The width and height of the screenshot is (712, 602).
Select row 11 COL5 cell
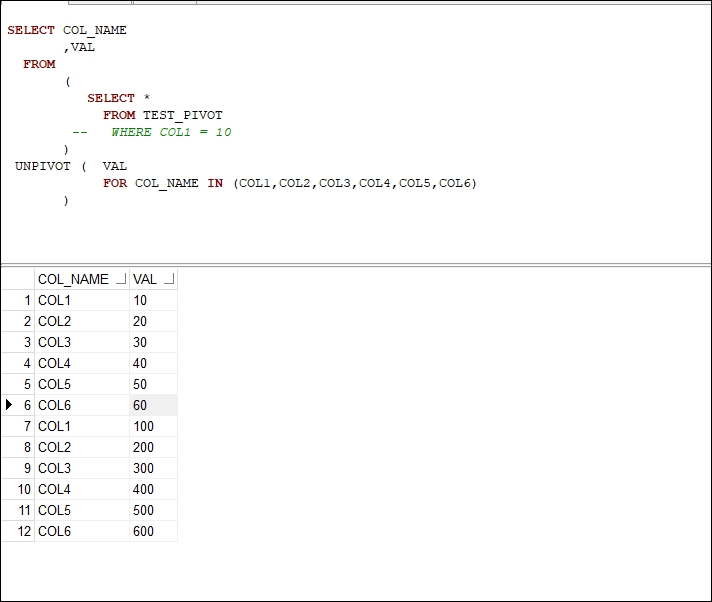coord(82,510)
